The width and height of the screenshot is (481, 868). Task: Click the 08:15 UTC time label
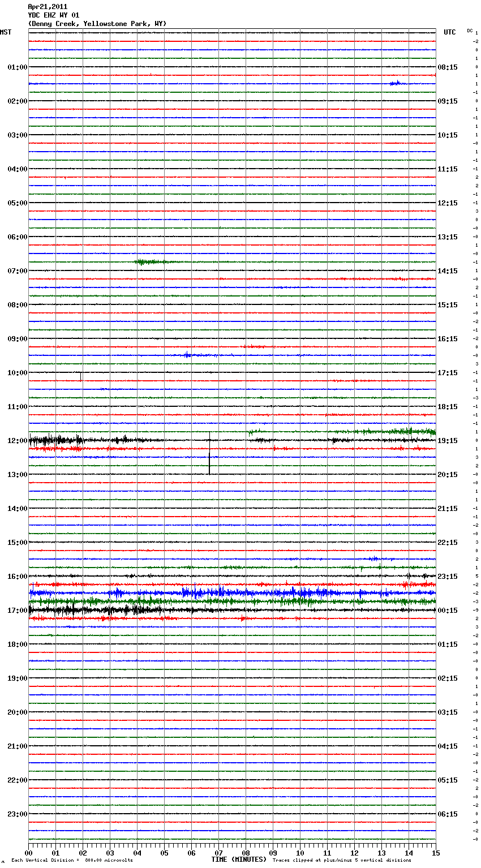(448, 67)
